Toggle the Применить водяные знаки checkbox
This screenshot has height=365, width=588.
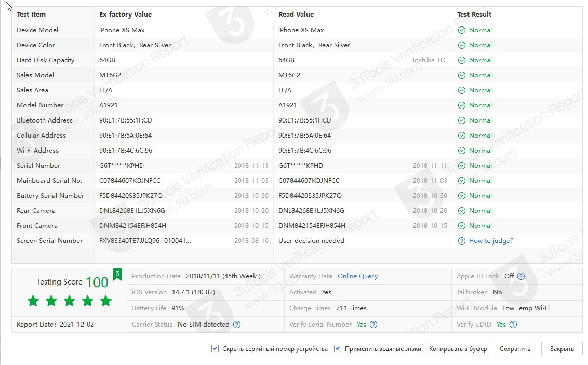338,348
